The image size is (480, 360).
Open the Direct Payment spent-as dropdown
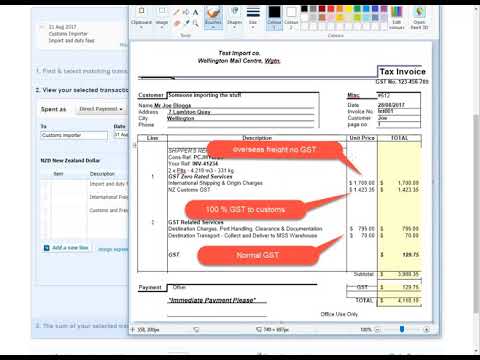tap(101, 109)
